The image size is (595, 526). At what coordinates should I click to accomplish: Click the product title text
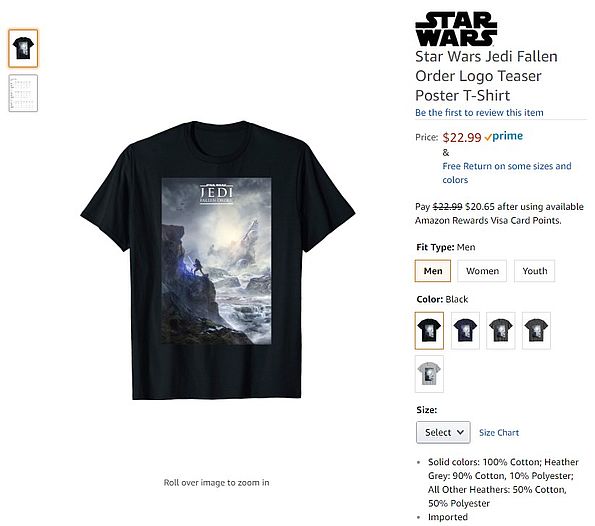486,76
